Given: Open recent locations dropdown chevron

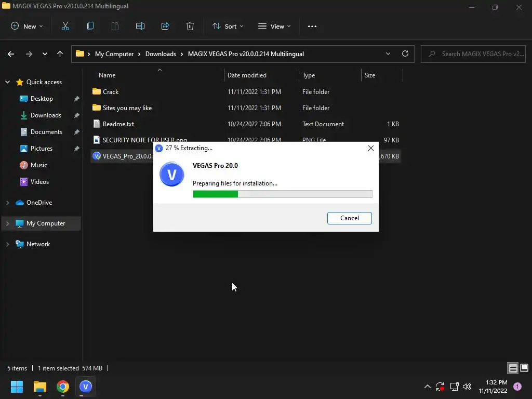Looking at the screenshot, I should [x=45, y=54].
